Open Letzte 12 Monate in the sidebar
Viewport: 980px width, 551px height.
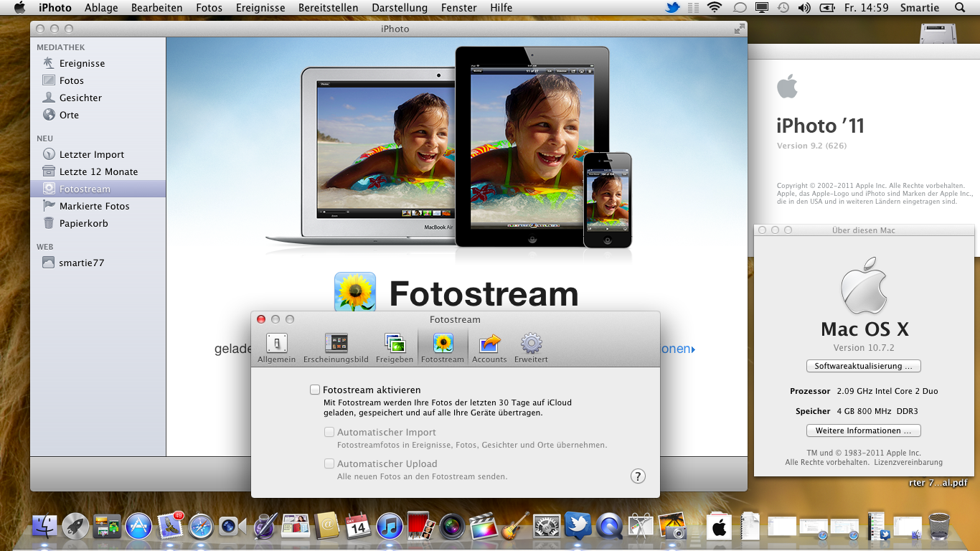pyautogui.click(x=98, y=171)
